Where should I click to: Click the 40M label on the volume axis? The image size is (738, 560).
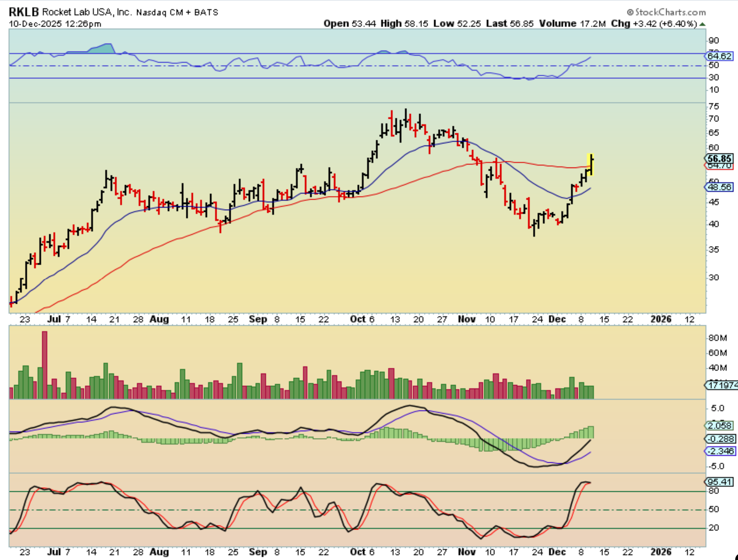pyautogui.click(x=718, y=368)
